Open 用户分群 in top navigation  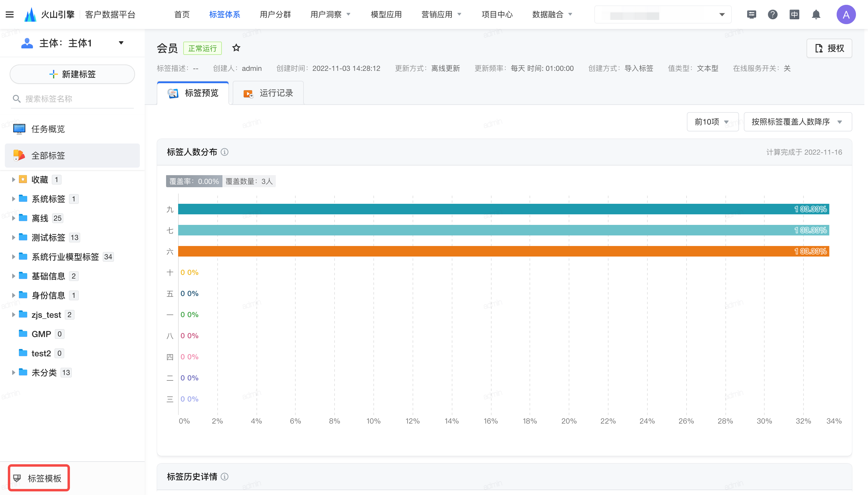275,14
